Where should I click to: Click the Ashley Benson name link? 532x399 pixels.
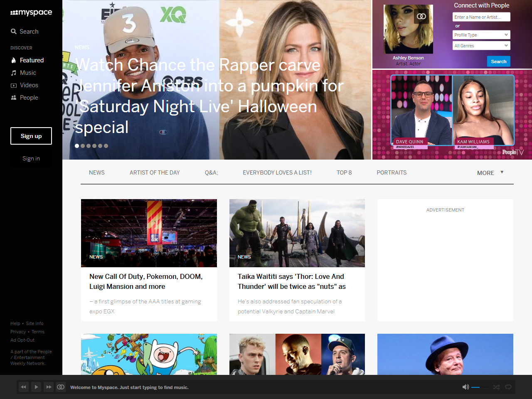(408, 58)
